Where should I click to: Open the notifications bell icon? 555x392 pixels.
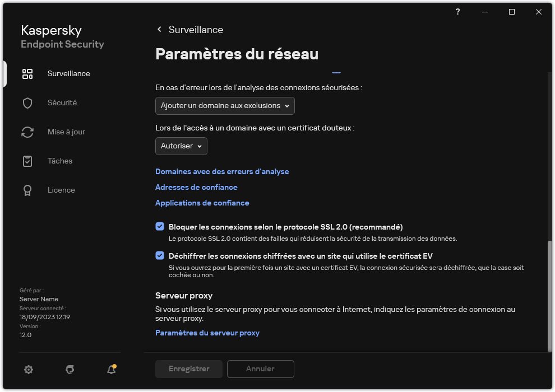coord(111,370)
